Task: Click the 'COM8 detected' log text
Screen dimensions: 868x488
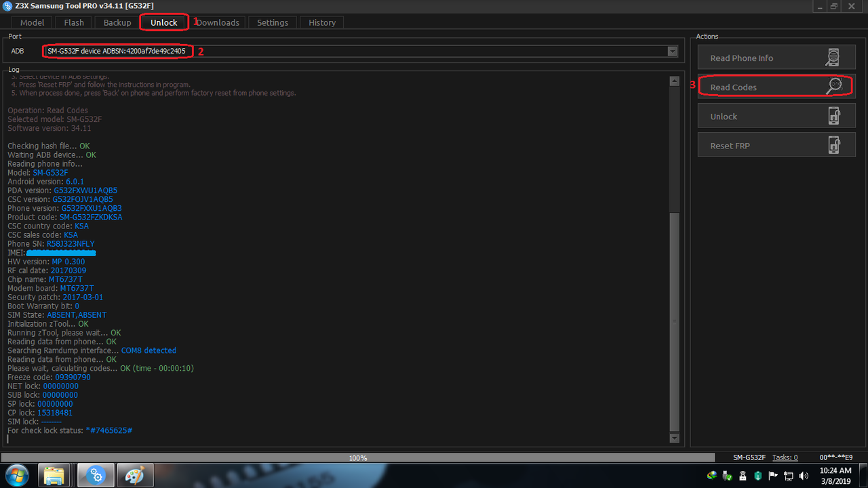Action: point(149,350)
